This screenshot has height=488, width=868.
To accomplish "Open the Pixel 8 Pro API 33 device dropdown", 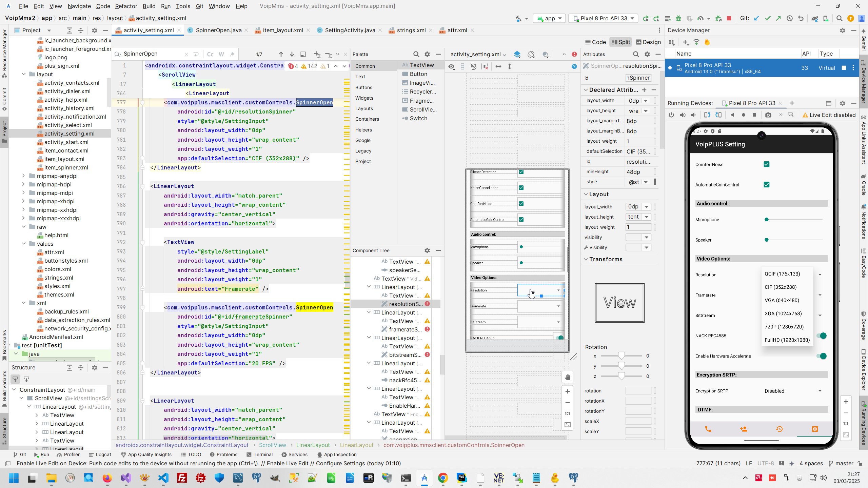I will click(x=604, y=18).
